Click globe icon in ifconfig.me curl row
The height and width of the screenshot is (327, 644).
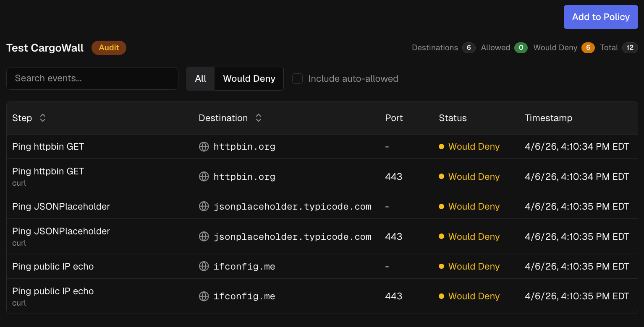click(204, 296)
